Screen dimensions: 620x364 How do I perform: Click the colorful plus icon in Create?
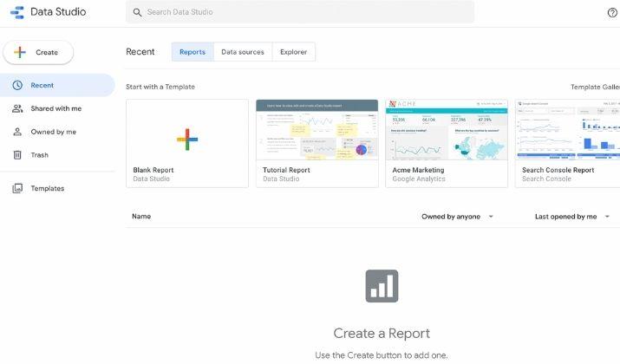pyautogui.click(x=20, y=52)
